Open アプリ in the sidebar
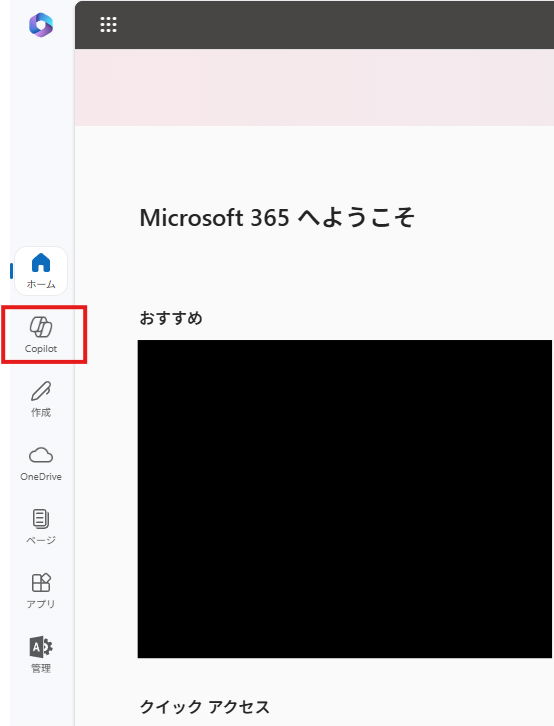 point(41,591)
